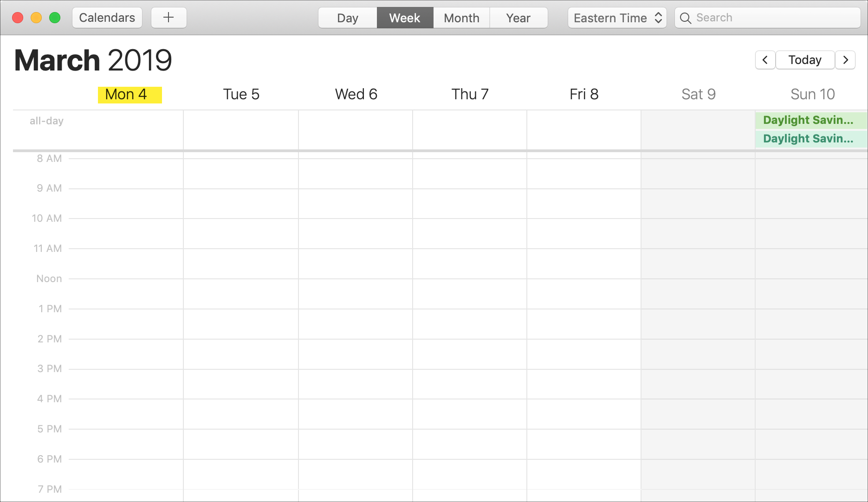Image resolution: width=868 pixels, height=502 pixels.
Task: Open the Eastern Time zone dropdown
Action: coord(617,18)
